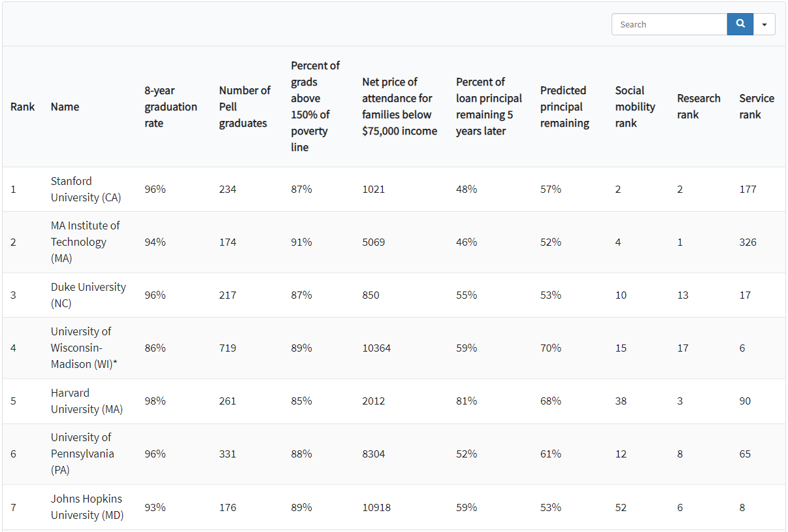
Task: Sort by Social mobility rank header
Action: coord(634,107)
